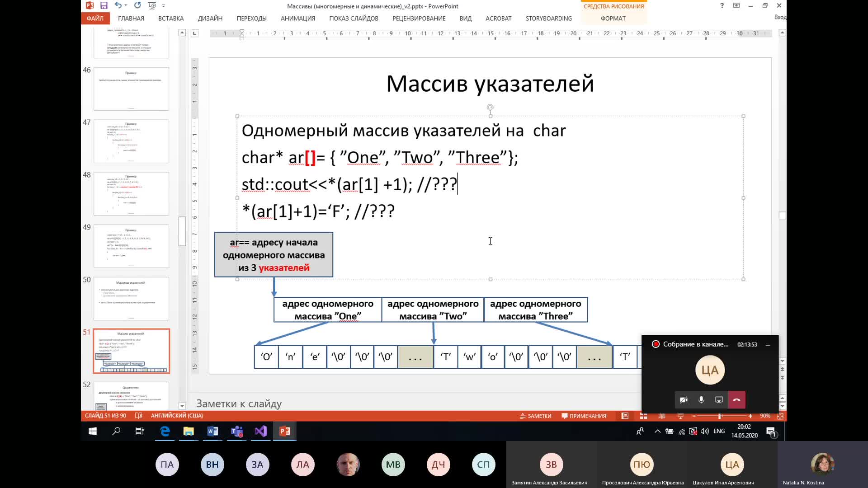The width and height of the screenshot is (868, 488).
Task: Switch to Slide Sorter view icon
Action: [x=643, y=416]
